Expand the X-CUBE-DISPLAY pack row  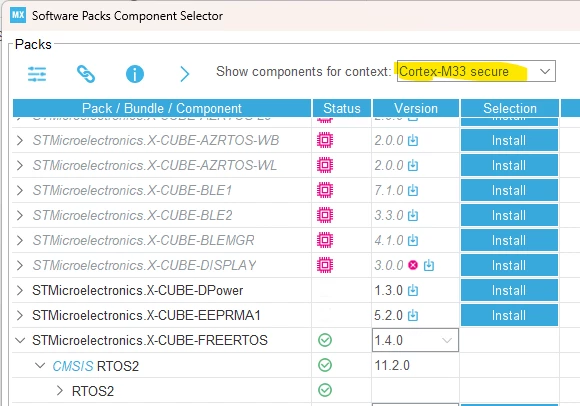point(20,265)
